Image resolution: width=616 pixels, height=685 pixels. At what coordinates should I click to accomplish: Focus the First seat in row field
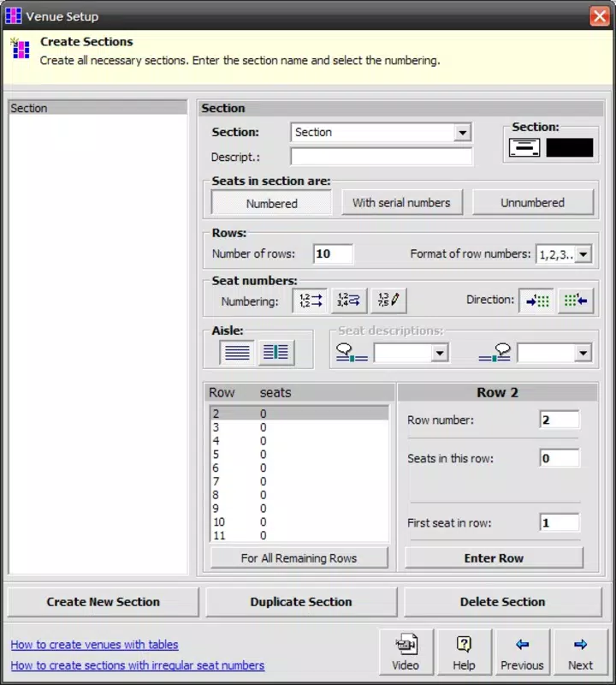tap(560, 523)
